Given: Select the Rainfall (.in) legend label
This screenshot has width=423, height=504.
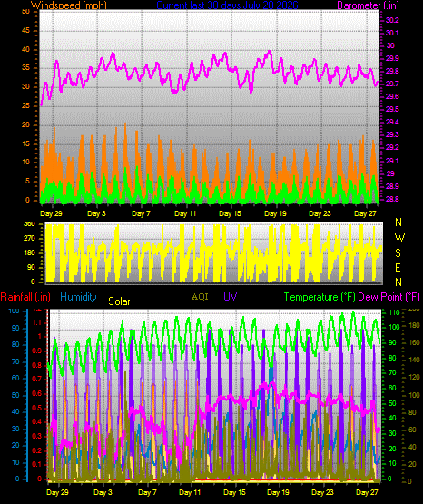Looking at the screenshot, I should click(25, 297).
